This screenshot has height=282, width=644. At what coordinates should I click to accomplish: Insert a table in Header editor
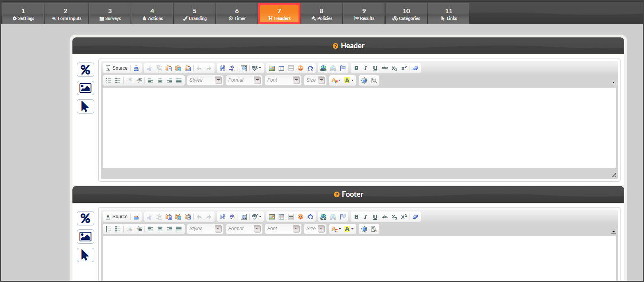pyautogui.click(x=281, y=68)
